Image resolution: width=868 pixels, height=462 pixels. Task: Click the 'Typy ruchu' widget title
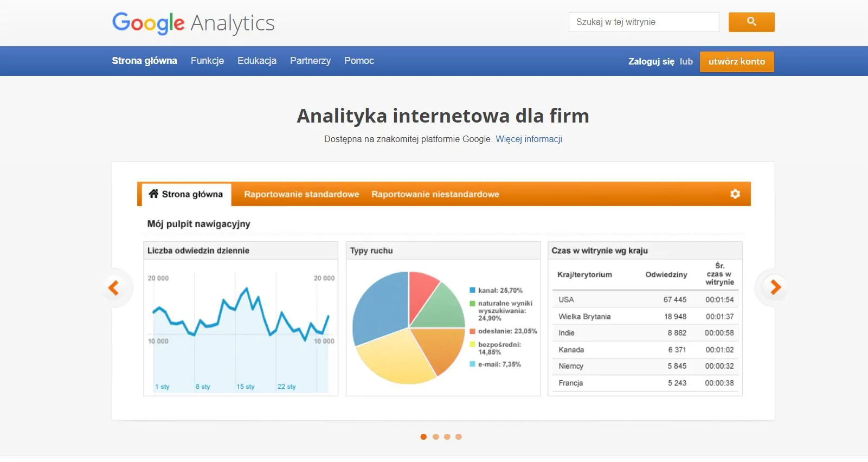[x=371, y=251]
